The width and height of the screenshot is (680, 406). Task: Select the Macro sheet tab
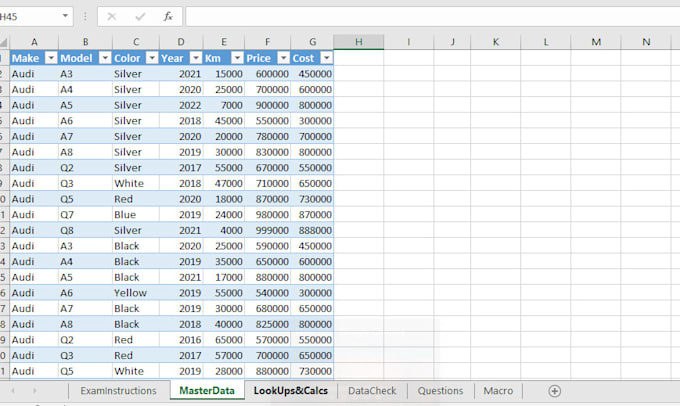(x=498, y=391)
